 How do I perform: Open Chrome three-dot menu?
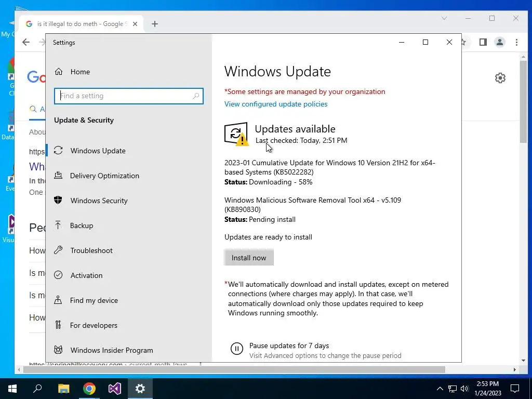(516, 42)
